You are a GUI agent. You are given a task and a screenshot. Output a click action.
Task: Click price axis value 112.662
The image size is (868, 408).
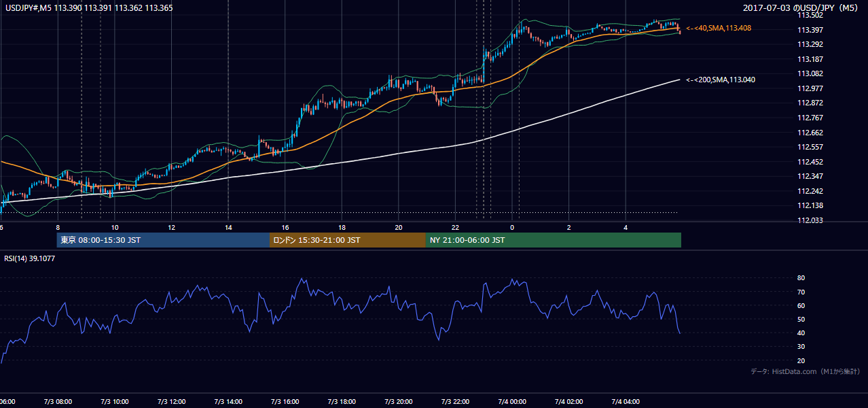810,133
